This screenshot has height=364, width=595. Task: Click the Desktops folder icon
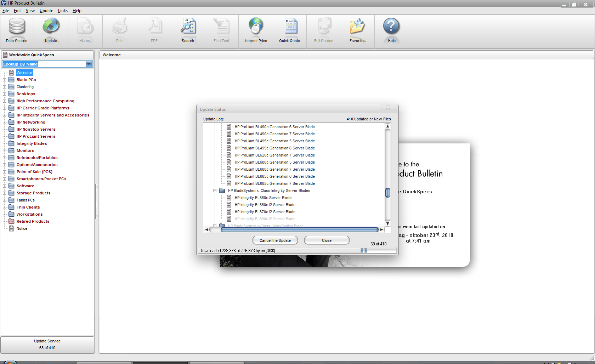(11, 94)
